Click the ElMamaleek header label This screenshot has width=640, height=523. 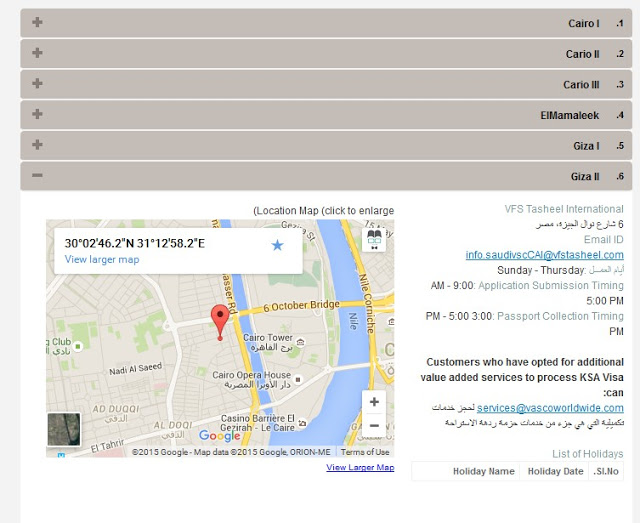click(x=570, y=115)
